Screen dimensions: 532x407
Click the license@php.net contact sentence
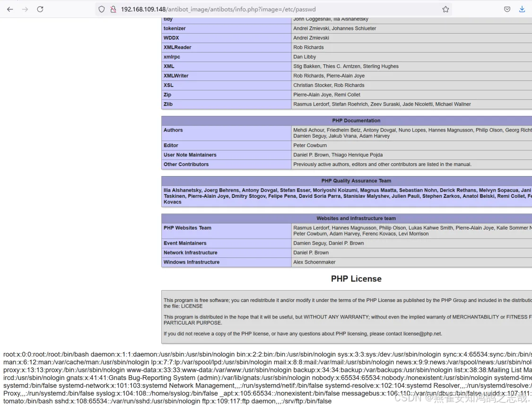point(303,334)
